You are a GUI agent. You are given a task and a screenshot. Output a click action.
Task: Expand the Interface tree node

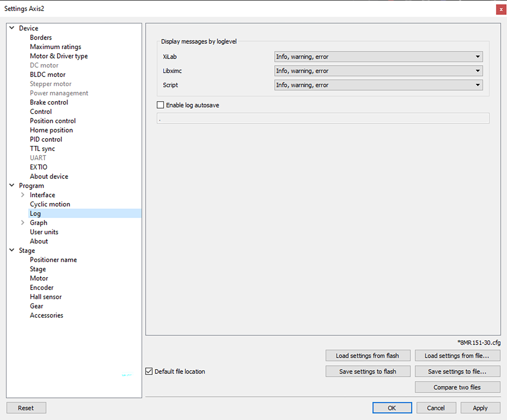click(x=23, y=195)
